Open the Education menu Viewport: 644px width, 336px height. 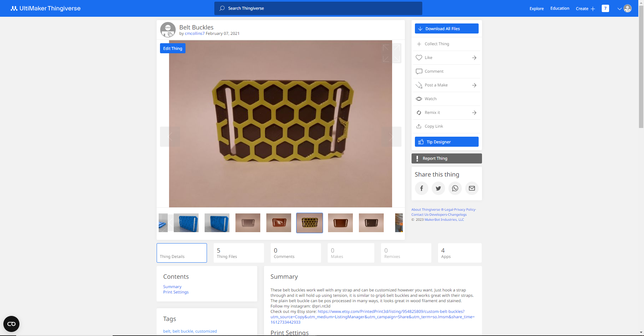tap(560, 8)
